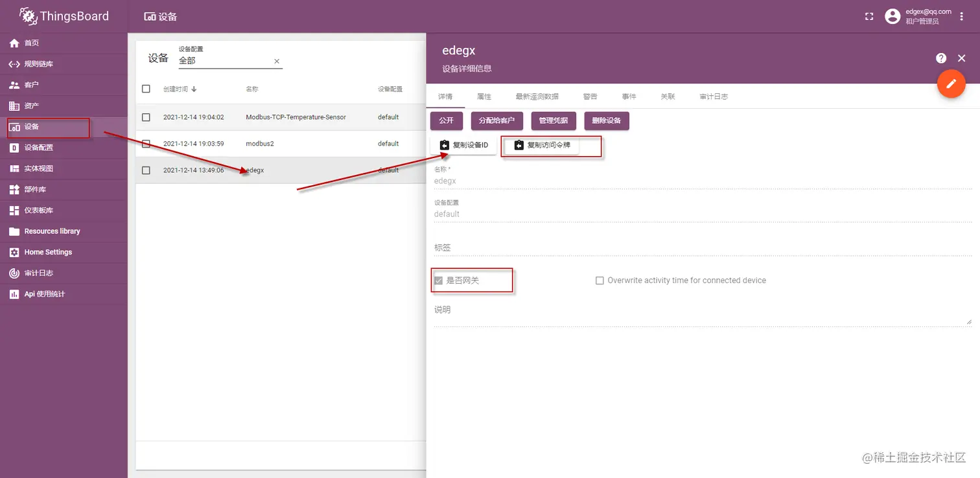Viewport: 980px width, 478px height.
Task: Click the 设备配置 field showing default
Action: (x=703, y=214)
